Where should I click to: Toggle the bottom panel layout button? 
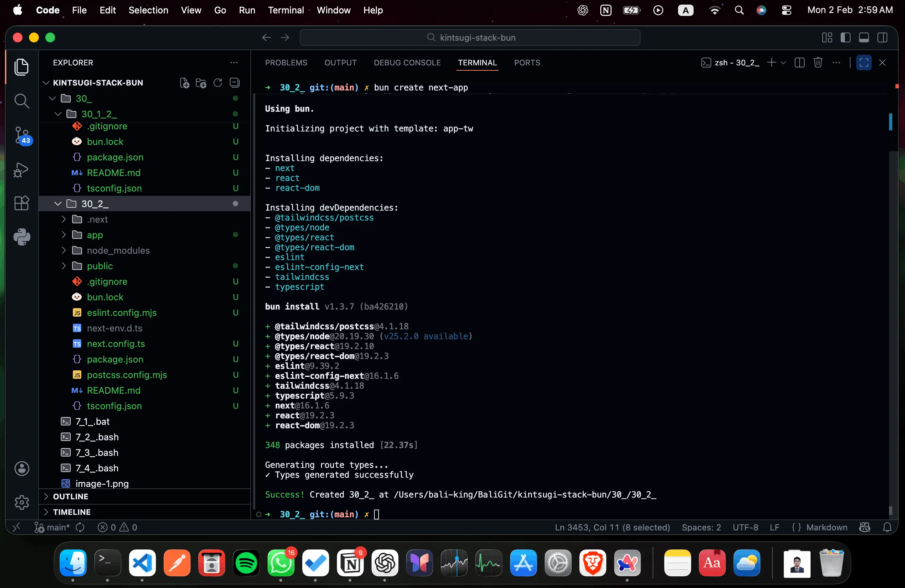[864, 37]
